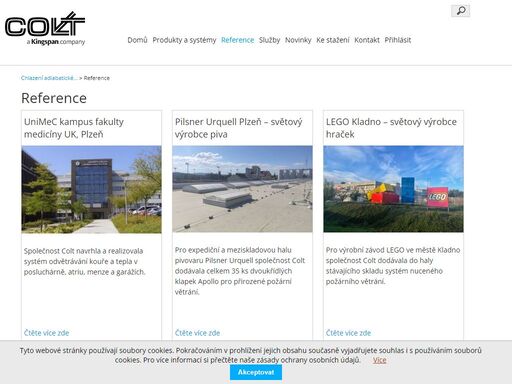Image resolution: width=512 pixels, height=384 pixels.
Task: Navigate to Kontakt page
Action: coord(367,40)
